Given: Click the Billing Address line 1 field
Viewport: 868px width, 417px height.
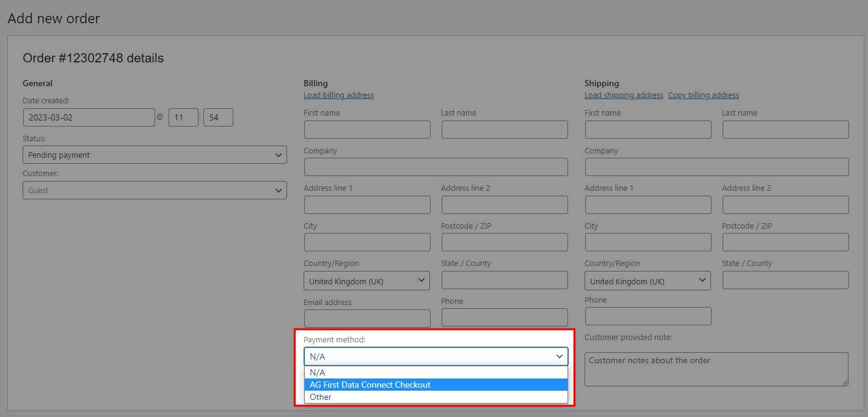Looking at the screenshot, I should click(x=367, y=205).
